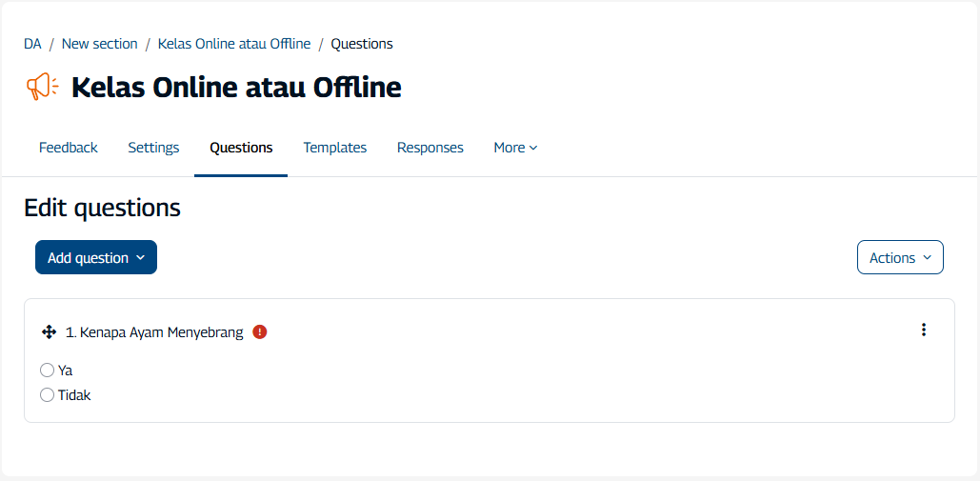The width and height of the screenshot is (980, 481).
Task: Select the "Tidak" radio option
Action: pos(48,395)
